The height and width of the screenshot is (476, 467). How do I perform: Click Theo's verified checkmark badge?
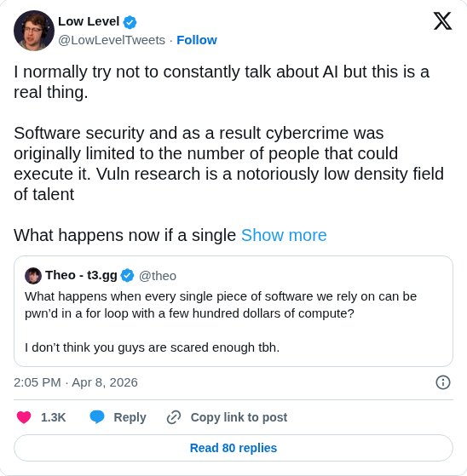coord(127,276)
